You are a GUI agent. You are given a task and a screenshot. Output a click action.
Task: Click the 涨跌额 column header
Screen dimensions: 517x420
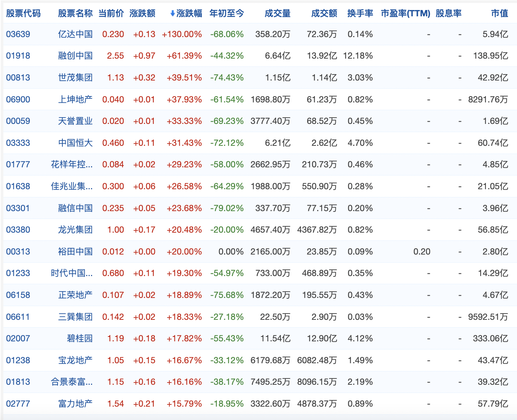click(x=142, y=14)
